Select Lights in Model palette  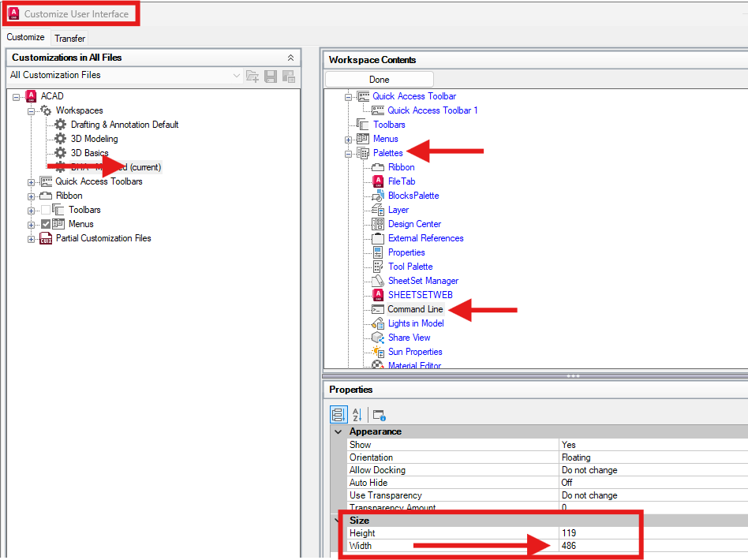[x=416, y=323]
